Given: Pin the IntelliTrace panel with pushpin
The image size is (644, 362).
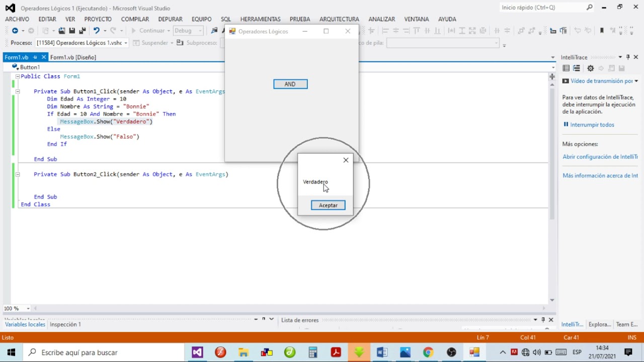Looking at the screenshot, I should click(628, 57).
